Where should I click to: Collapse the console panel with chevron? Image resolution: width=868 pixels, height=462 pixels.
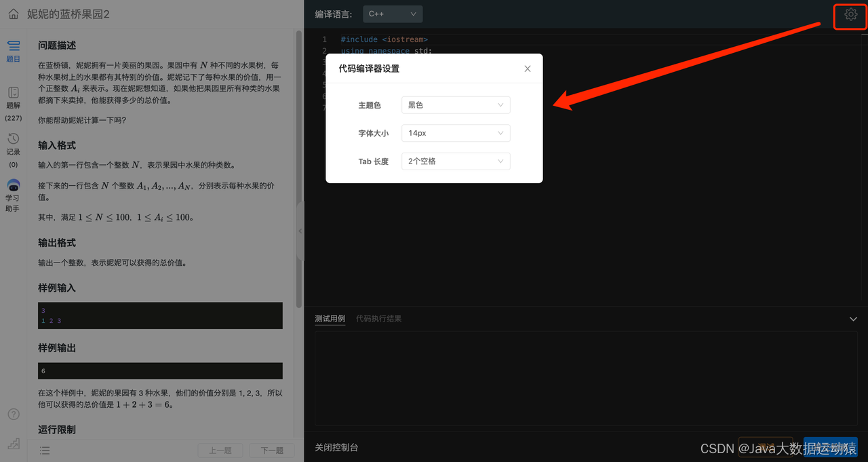click(854, 319)
